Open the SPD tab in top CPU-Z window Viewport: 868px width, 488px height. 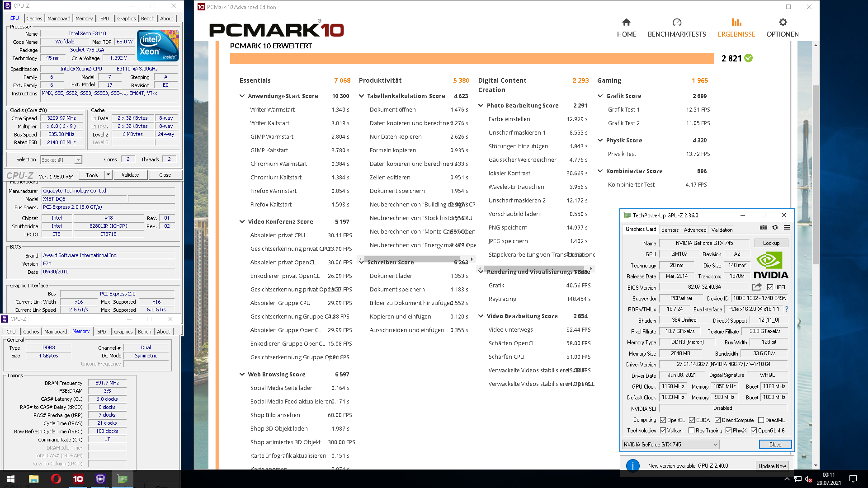coord(104,19)
